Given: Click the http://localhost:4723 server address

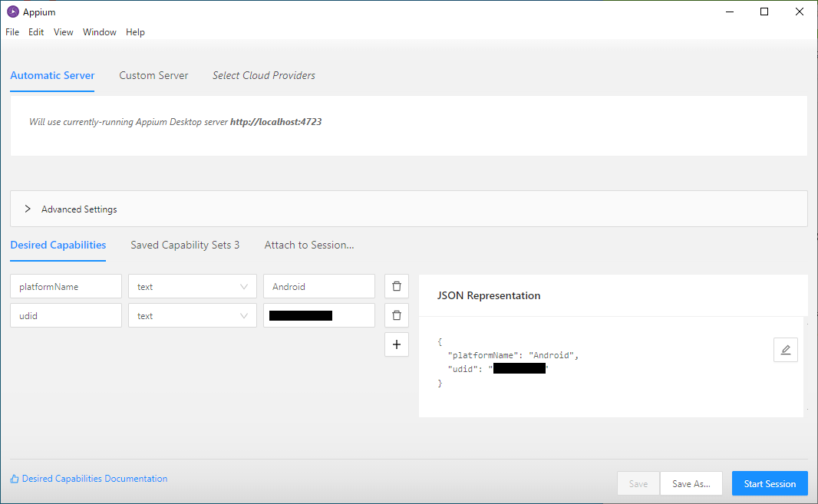Looking at the screenshot, I should (276, 122).
